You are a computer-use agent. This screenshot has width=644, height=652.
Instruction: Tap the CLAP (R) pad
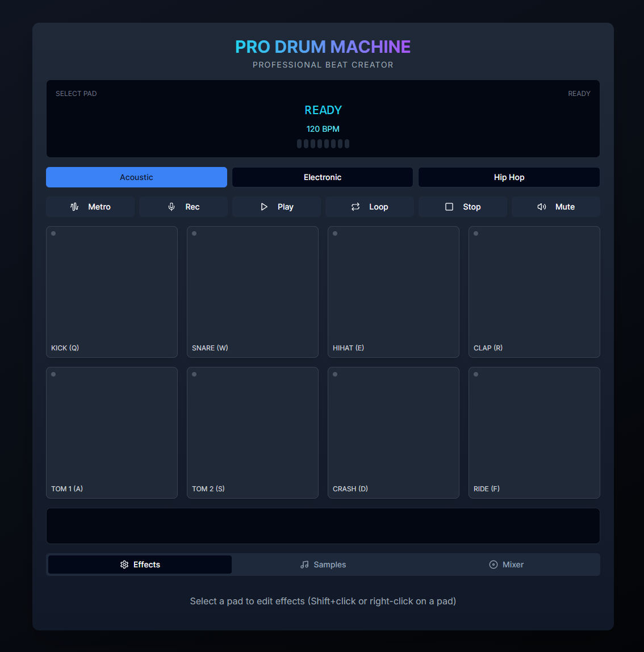[534, 292]
